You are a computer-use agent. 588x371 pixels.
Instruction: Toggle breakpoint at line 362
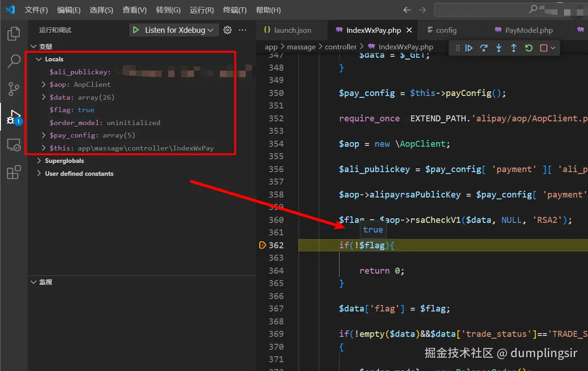tap(263, 245)
